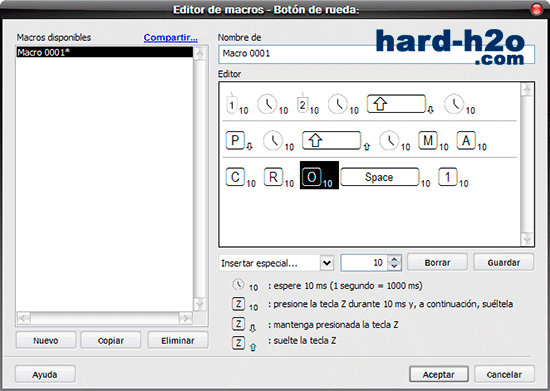The height and width of the screenshot is (391, 550).
Task: Select the P key hold-down icon
Action: pos(235,141)
